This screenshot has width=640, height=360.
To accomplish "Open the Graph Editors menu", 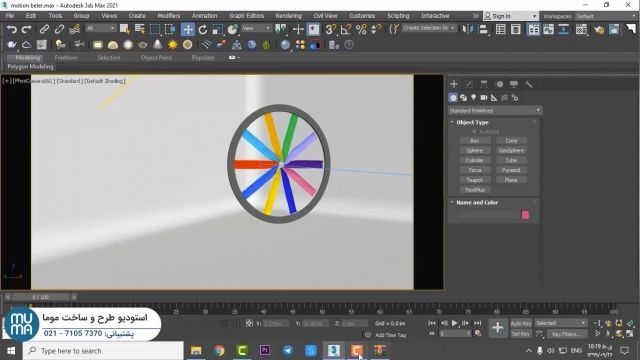I will (x=247, y=16).
